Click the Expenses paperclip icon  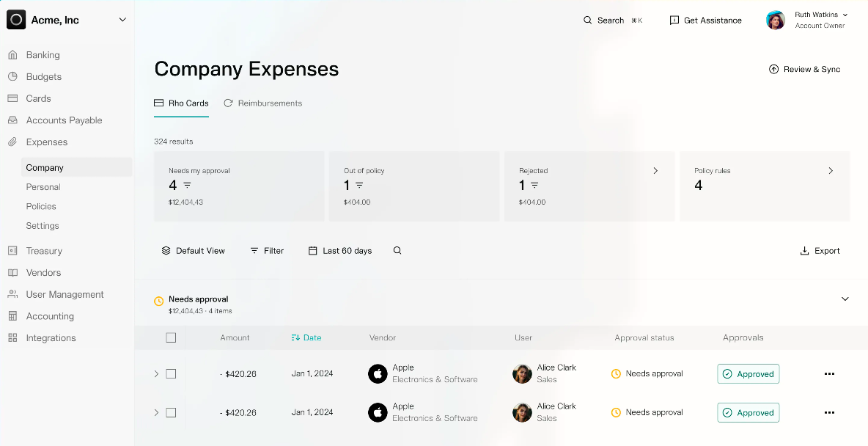click(x=12, y=142)
